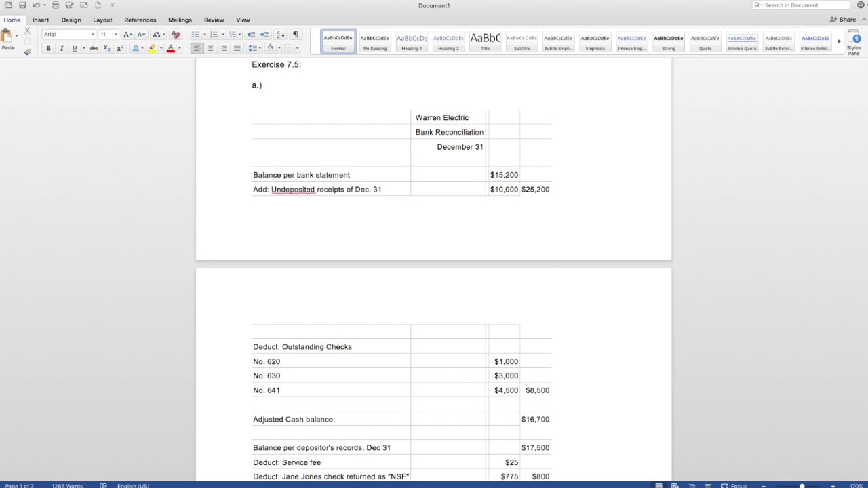
Task: Click the Shading paint bucket icon
Action: (x=270, y=48)
